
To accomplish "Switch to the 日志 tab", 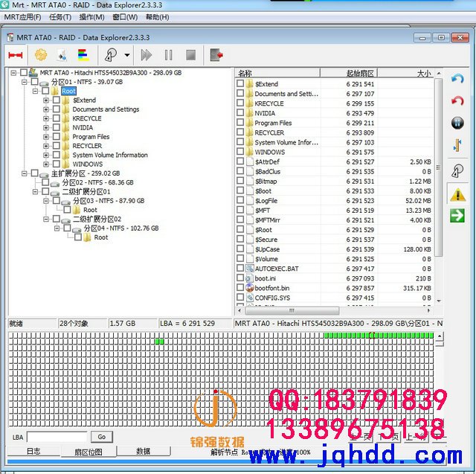I will 33,451.
